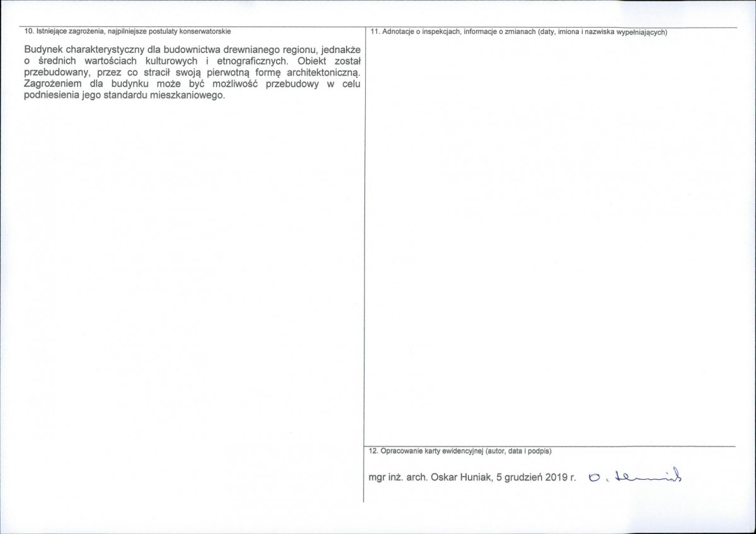The width and height of the screenshot is (756, 534).
Task: Click heading '10. Istniejące zagrożenia, najpilniejsze postulaty konserwatorskie'
Action: pos(127,32)
